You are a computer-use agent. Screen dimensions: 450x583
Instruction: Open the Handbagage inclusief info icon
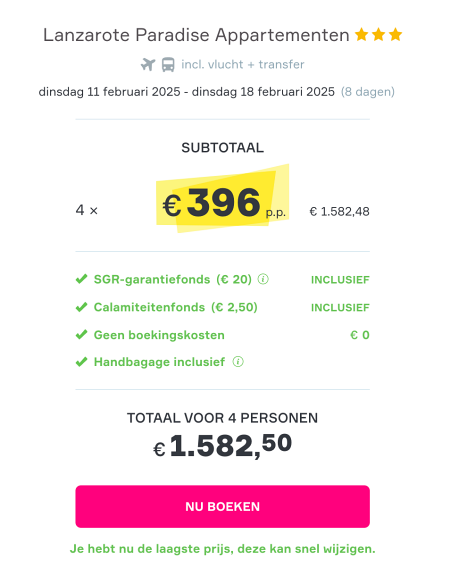[x=238, y=361]
